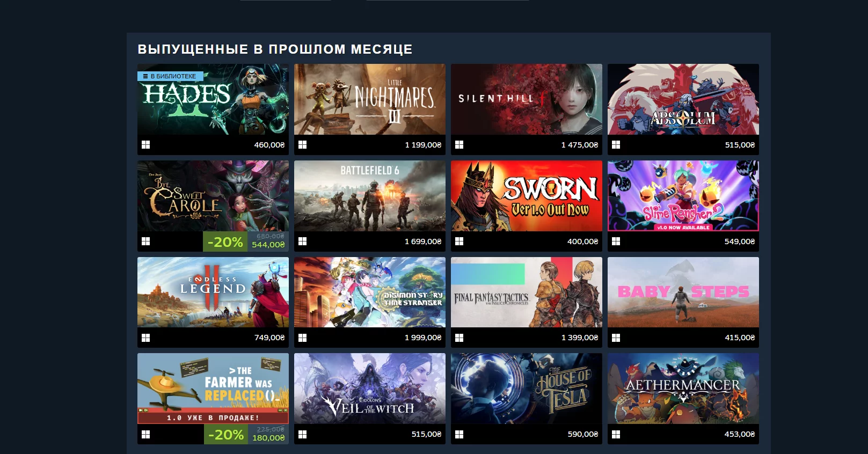
Task: Click Windows platform icon under Hades II
Action: coord(145,145)
